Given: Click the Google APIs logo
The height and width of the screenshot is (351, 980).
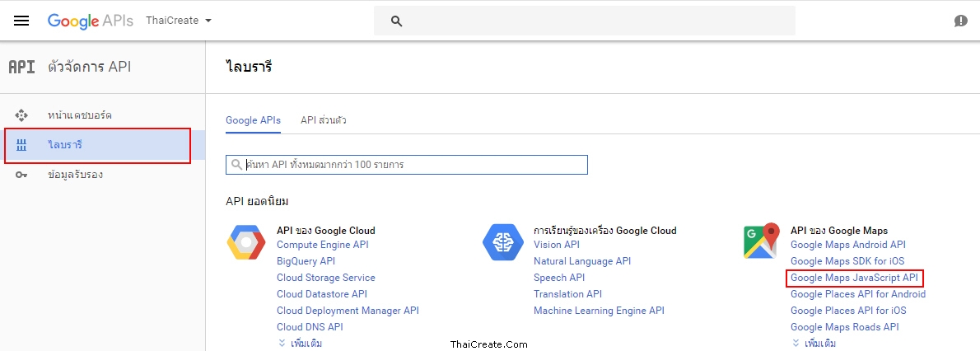Looking at the screenshot, I should 90,21.
